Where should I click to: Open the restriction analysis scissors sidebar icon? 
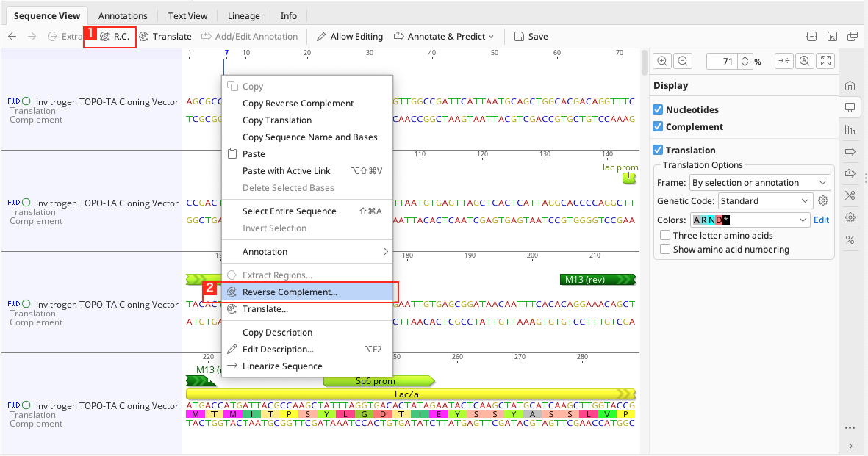tap(850, 195)
